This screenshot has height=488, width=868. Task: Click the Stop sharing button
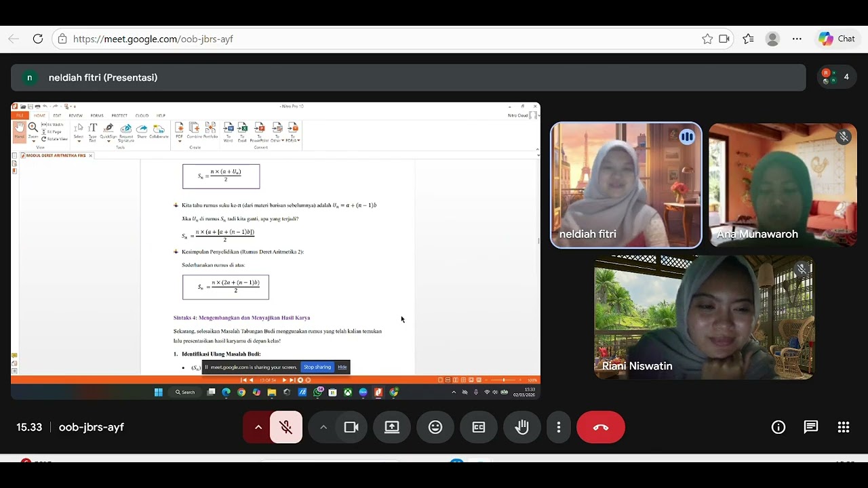click(x=317, y=367)
